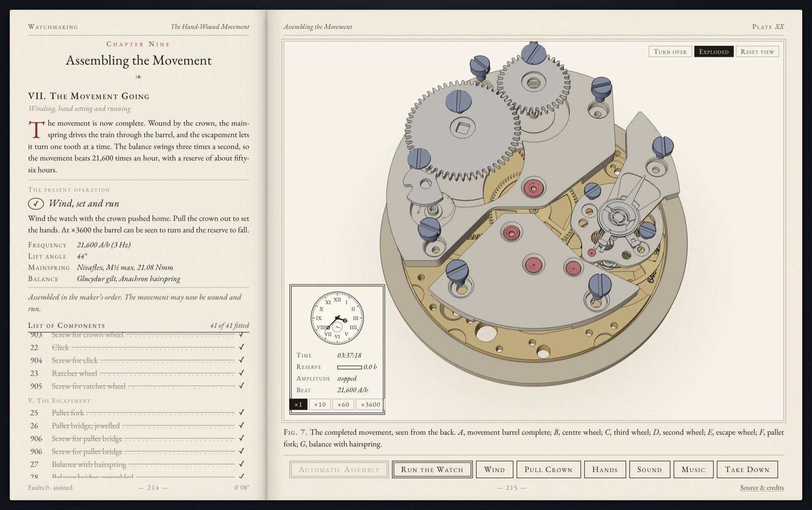Toggle the Sound button
This screenshot has width=812, height=510.
[650, 469]
